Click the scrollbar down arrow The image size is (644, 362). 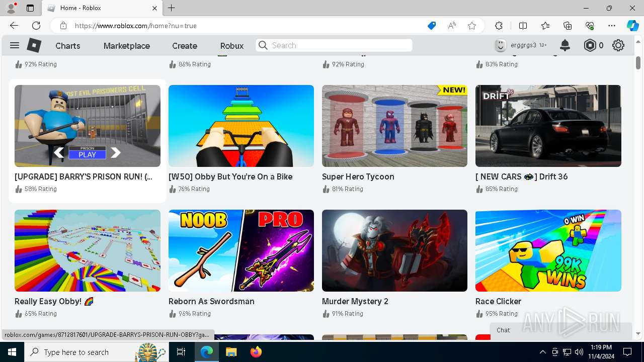[x=638, y=333]
